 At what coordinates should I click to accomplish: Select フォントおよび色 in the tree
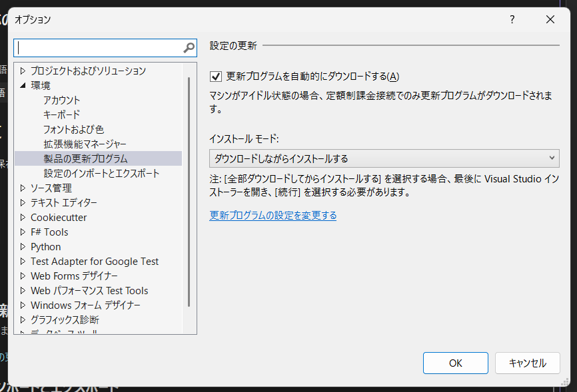(73, 129)
